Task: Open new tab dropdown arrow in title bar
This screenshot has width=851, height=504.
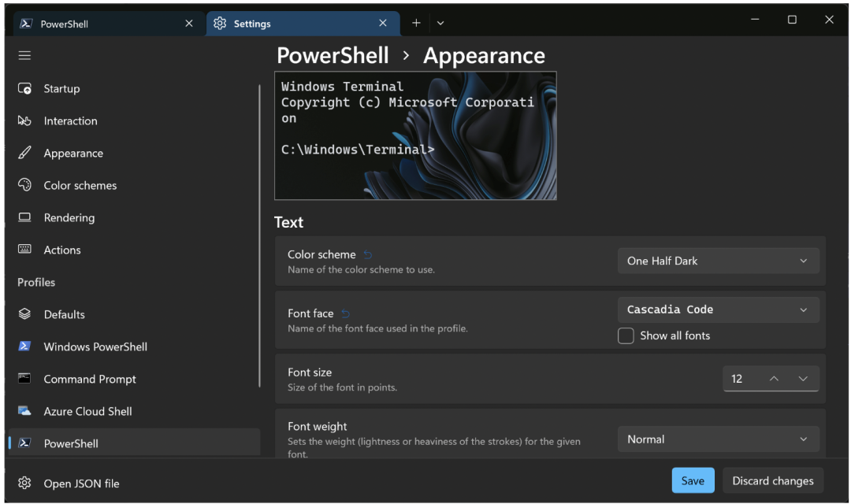Action: point(440,24)
